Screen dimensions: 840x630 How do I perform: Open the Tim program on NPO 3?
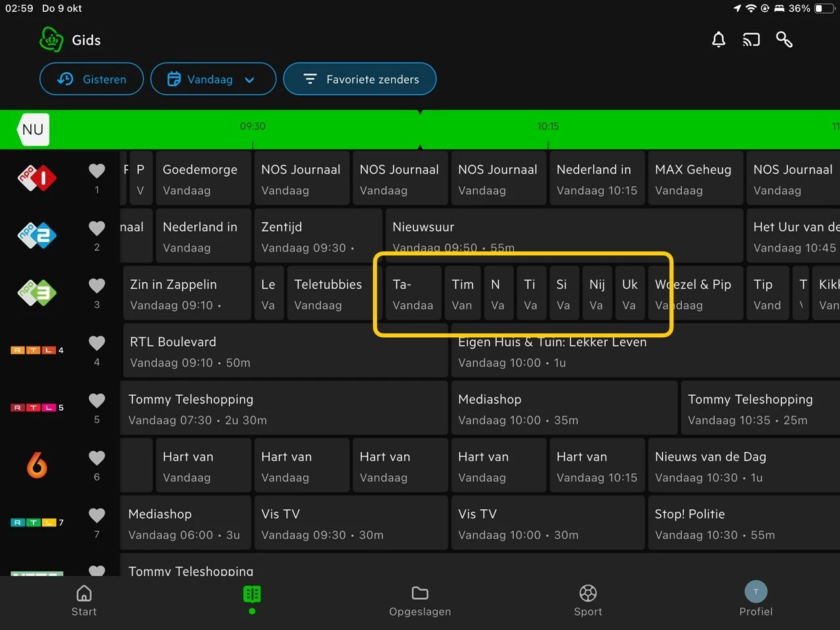pyautogui.click(x=463, y=293)
